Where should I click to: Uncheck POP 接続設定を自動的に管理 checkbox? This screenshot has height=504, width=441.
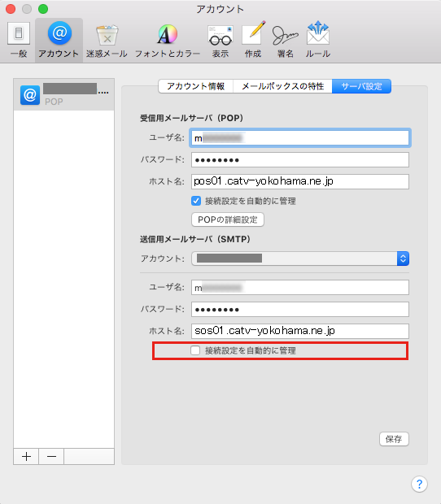[x=196, y=201]
